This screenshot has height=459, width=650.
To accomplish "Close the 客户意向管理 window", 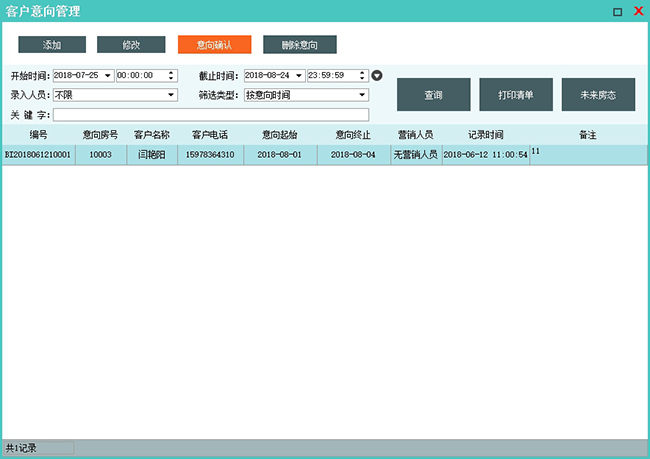I will [638, 11].
